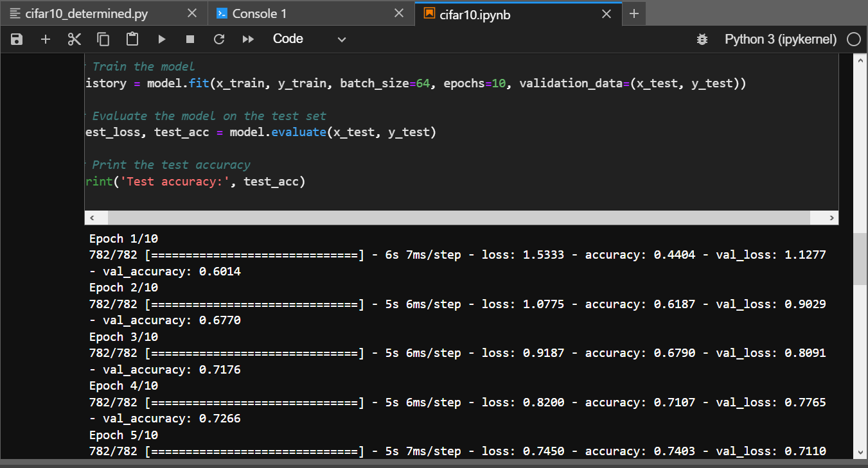Copy the selected cells
Screen dimensions: 868x468
pos(103,39)
